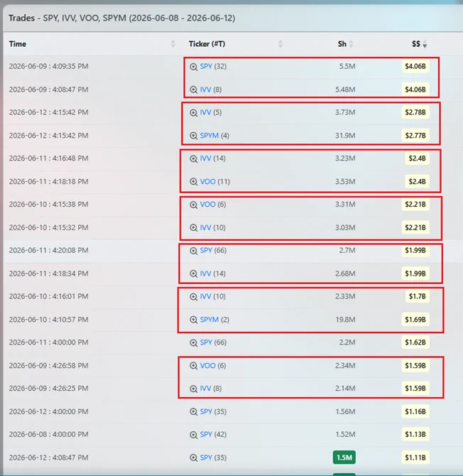Open VOO ticker link at 4:15:38 PM

pos(207,205)
